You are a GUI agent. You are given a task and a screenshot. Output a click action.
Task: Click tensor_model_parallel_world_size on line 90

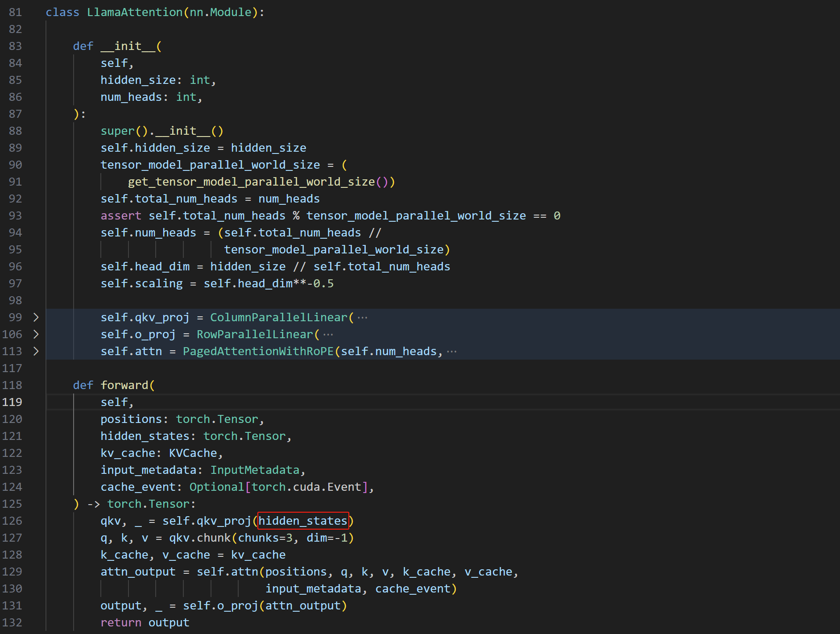pyautogui.click(x=210, y=165)
